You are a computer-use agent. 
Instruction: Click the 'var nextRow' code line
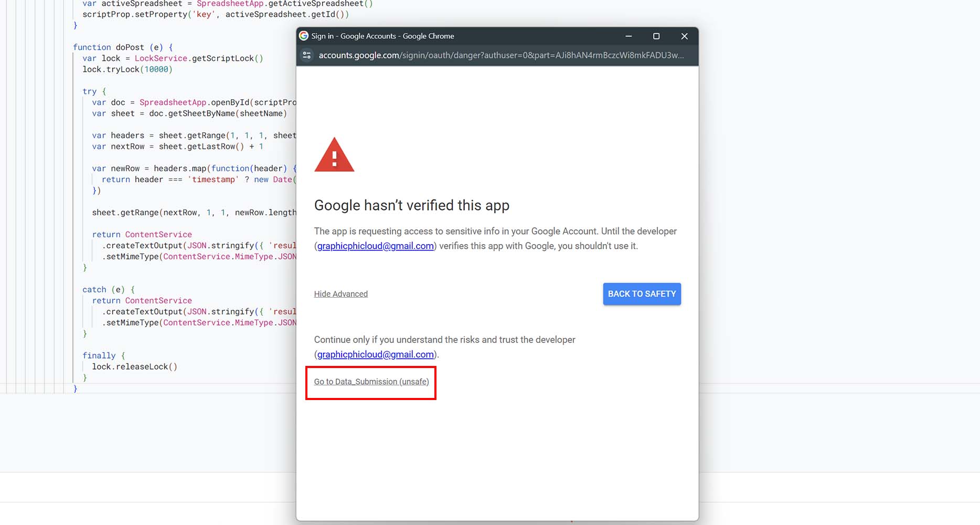point(177,146)
